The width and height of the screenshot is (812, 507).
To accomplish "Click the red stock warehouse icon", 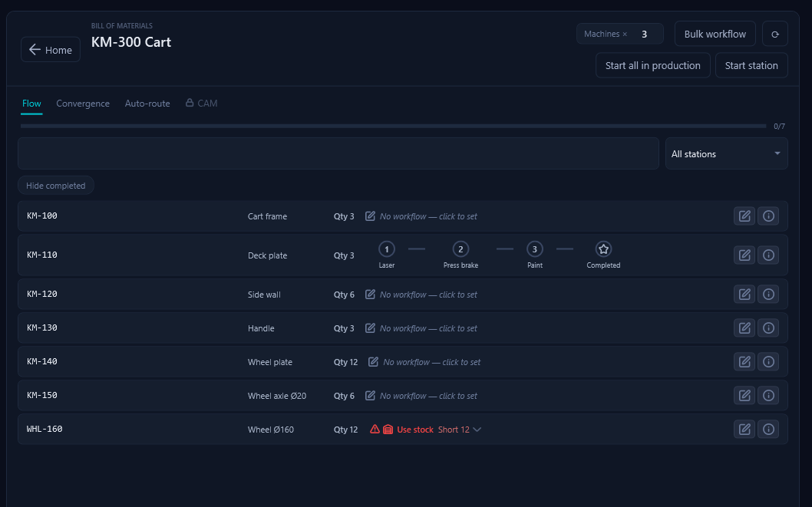I will pyautogui.click(x=388, y=430).
